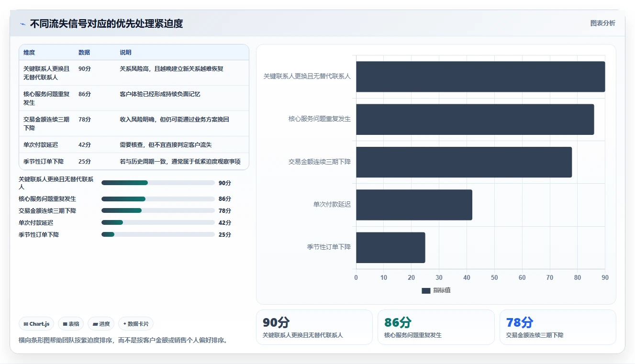Click the 数据 column header

coord(84,53)
